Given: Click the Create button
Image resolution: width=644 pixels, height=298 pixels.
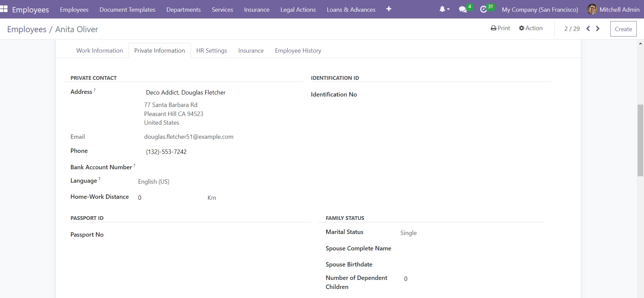Looking at the screenshot, I should tap(623, 29).
